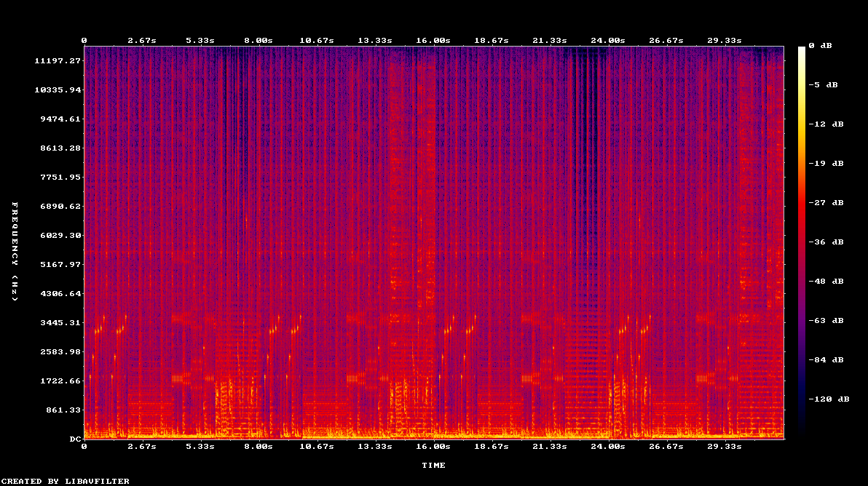Click 29.33s on the bottom time axis
This screenshot has width=868, height=486.
725,447
